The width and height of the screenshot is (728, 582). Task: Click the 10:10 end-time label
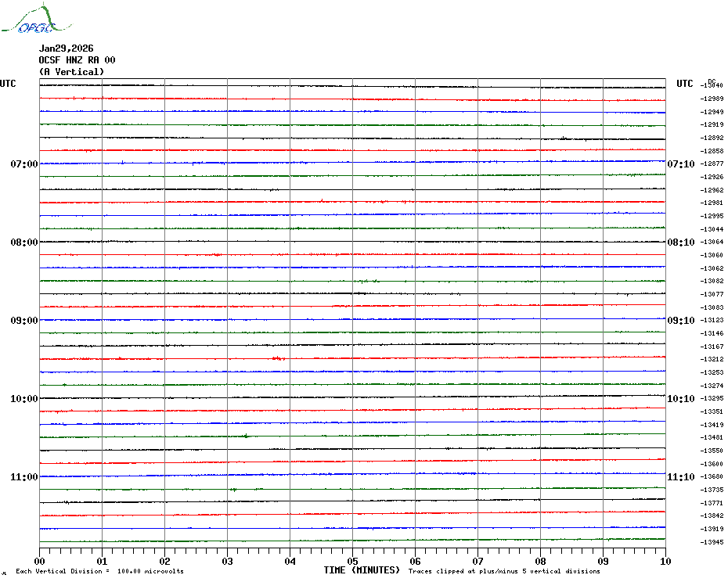(681, 399)
